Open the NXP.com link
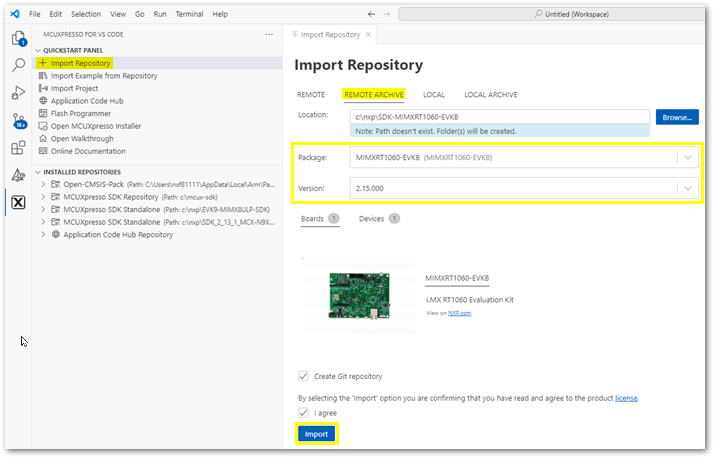The image size is (714, 458). [459, 313]
